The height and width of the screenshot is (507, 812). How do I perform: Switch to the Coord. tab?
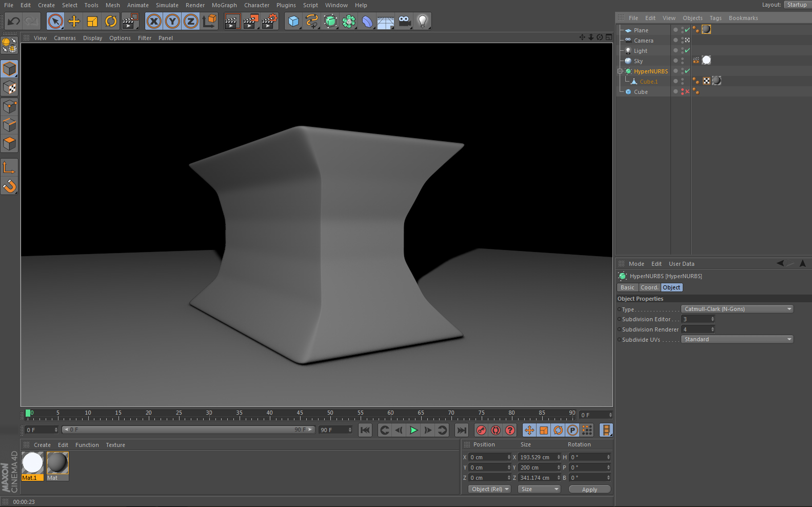click(649, 288)
